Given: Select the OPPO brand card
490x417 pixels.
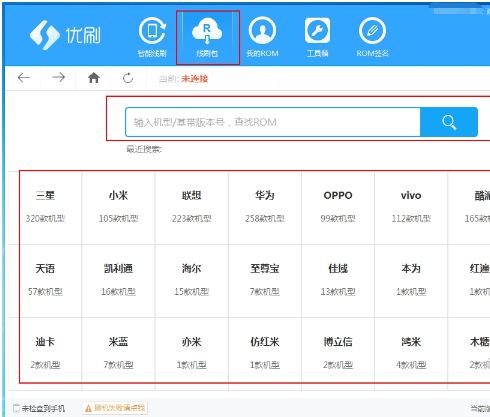Looking at the screenshot, I should pyautogui.click(x=338, y=208).
